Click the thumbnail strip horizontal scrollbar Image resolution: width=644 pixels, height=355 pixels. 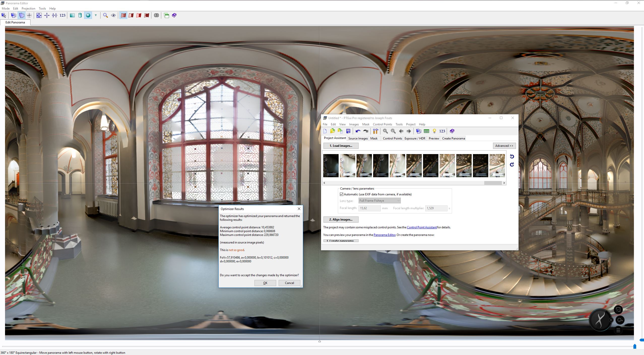point(493,183)
